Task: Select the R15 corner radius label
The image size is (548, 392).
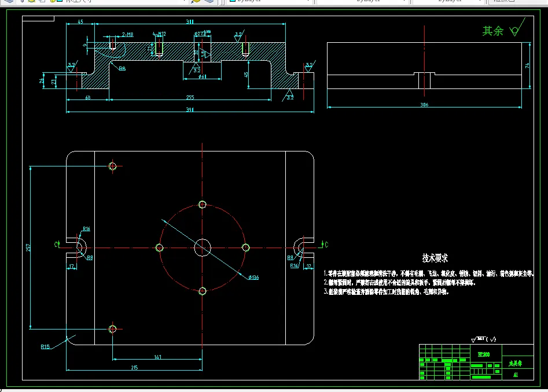Action: pyautogui.click(x=45, y=347)
